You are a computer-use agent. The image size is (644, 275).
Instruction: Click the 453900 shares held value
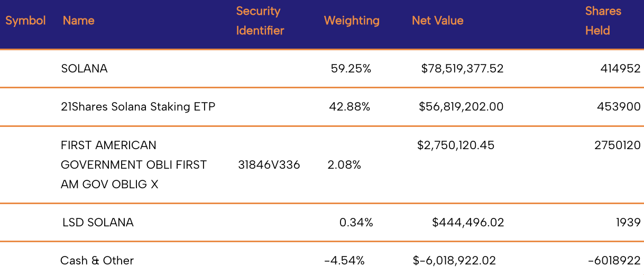click(619, 107)
